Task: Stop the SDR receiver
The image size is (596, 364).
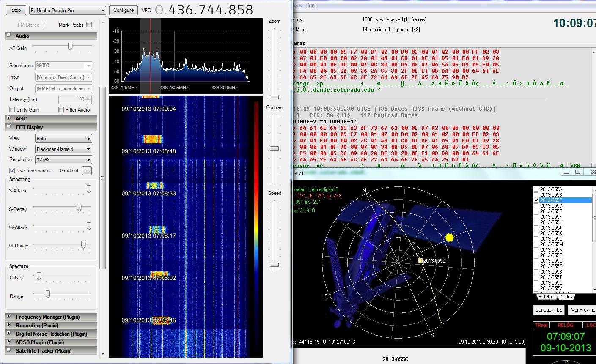Action: point(16,10)
